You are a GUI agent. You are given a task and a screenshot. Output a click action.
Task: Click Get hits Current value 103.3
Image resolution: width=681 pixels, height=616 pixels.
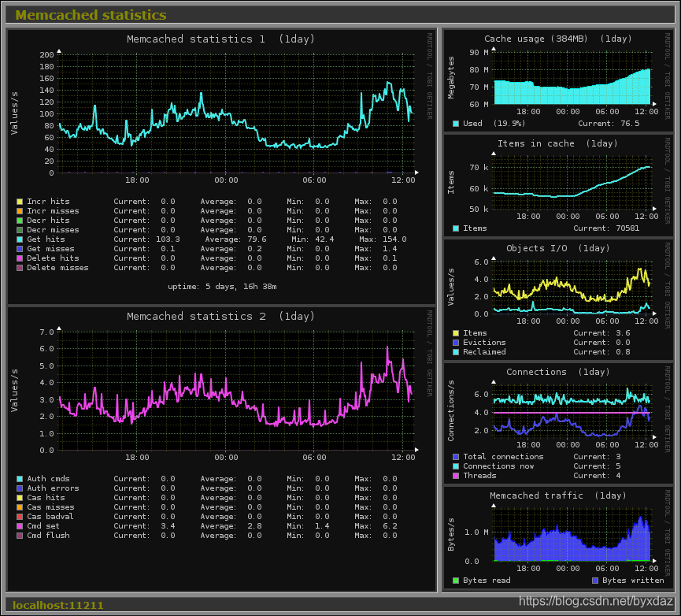168,239
